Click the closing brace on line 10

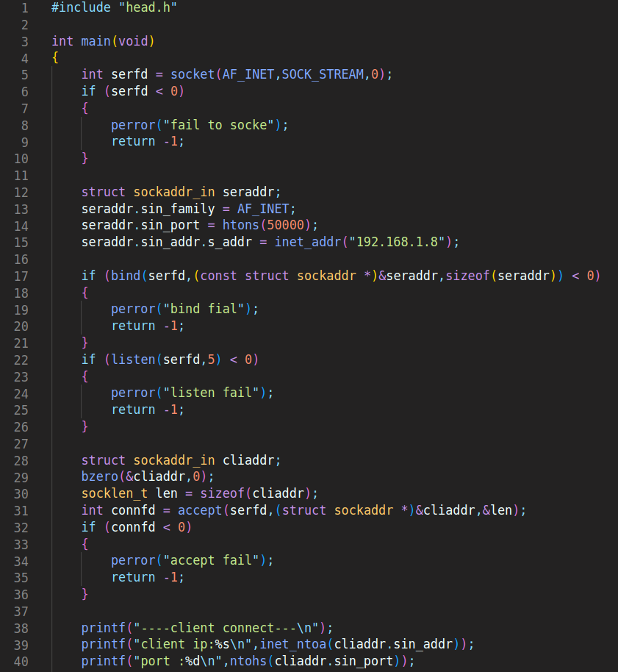[85, 158]
